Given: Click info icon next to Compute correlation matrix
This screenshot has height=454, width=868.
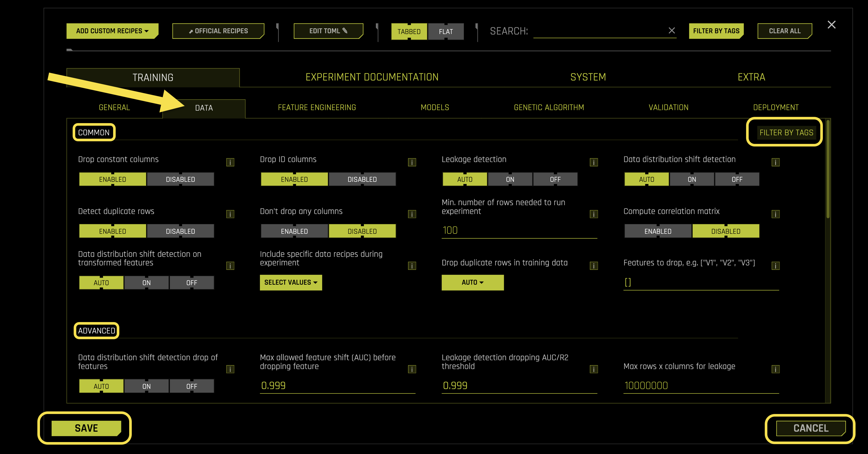Looking at the screenshot, I should point(775,214).
